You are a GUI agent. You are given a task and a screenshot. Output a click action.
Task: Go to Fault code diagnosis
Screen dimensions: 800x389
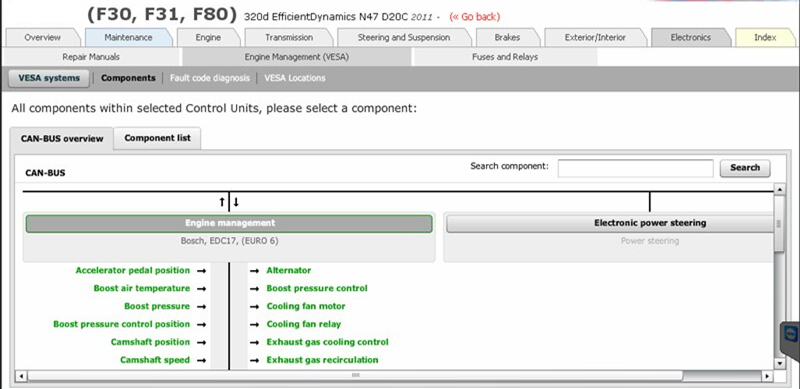[210, 79]
